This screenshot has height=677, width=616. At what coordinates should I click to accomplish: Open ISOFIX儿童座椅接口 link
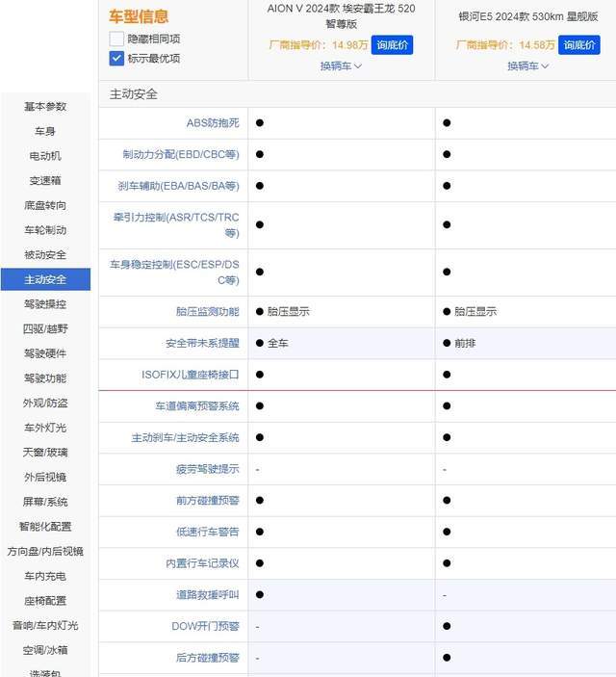[190, 375]
